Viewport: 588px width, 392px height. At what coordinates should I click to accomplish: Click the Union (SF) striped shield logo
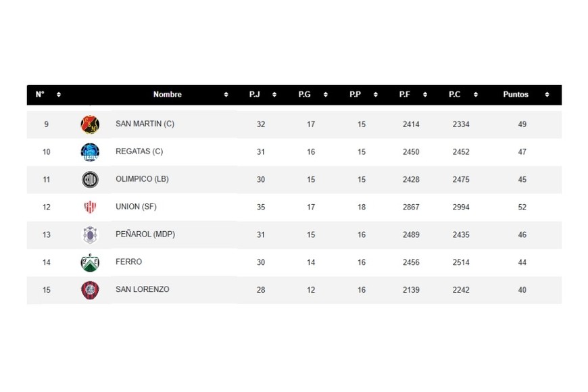90,207
